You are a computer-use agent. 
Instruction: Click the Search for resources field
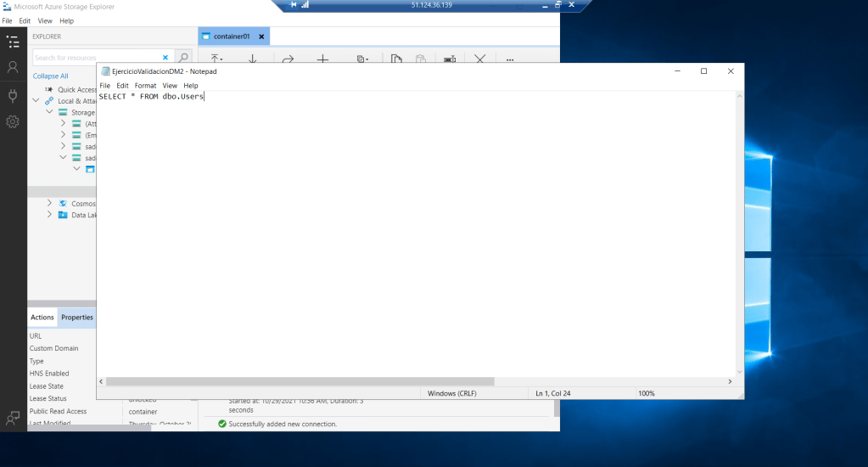pyautogui.click(x=95, y=58)
